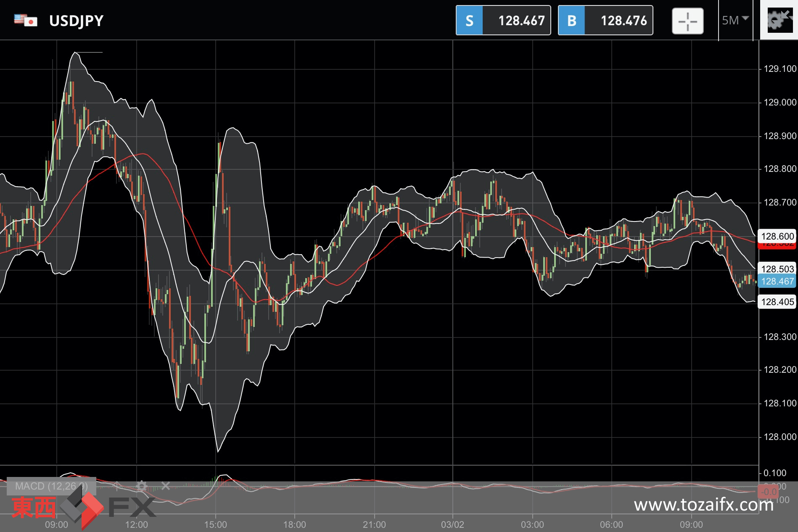Click the 03/02 date marker on timeline
The width and height of the screenshot is (798, 532).
pyautogui.click(x=452, y=524)
